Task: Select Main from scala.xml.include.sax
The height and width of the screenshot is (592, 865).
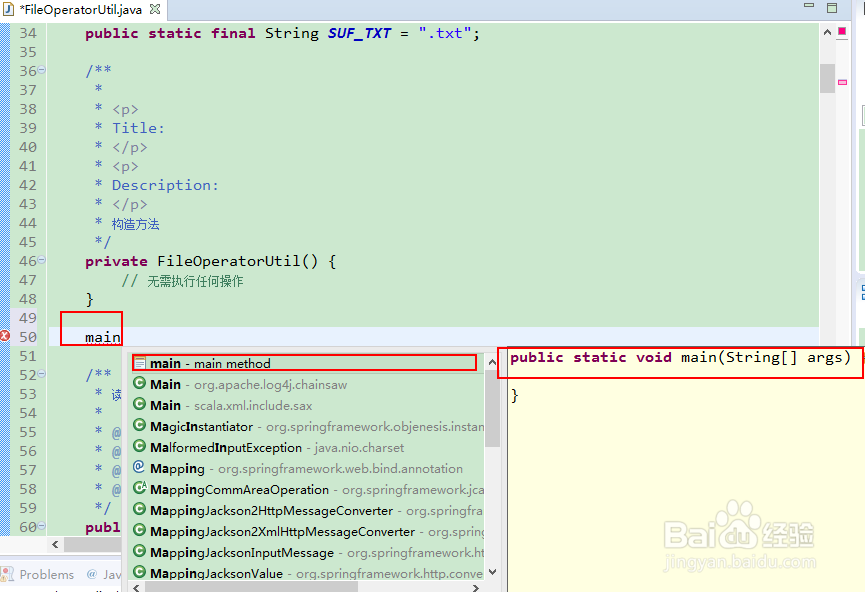Action: [x=308, y=406]
